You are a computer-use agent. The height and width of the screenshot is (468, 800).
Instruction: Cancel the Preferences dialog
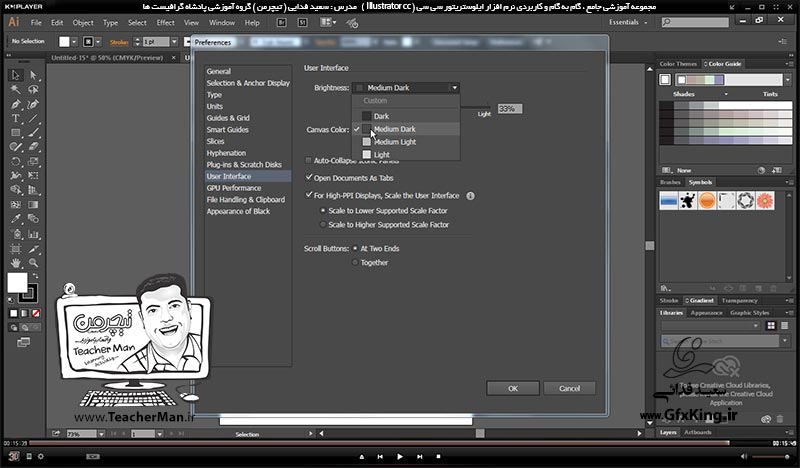569,388
